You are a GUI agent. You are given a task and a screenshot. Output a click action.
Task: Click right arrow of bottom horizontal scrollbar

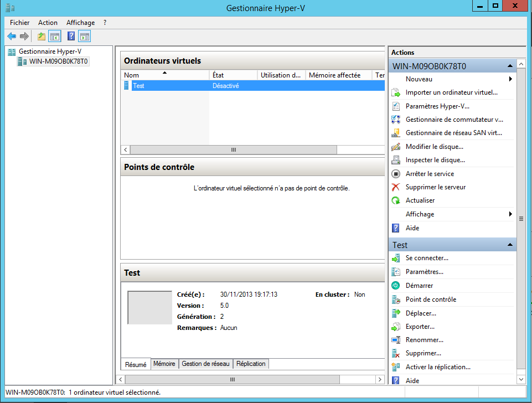coord(380,379)
